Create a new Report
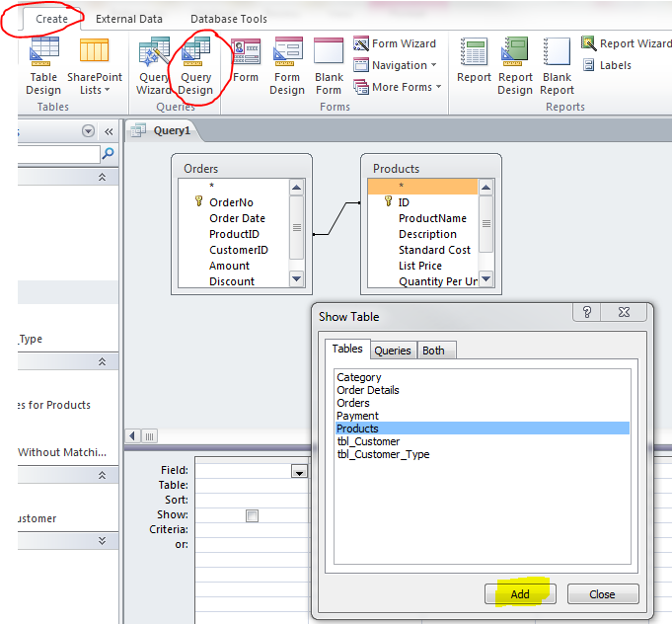This screenshot has width=672, height=624. [474, 60]
